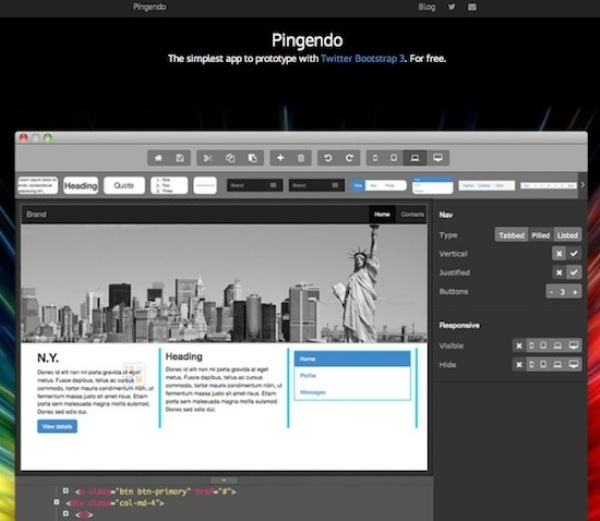
Task: Increase Buttons count with plus stepper
Action: coord(574,291)
